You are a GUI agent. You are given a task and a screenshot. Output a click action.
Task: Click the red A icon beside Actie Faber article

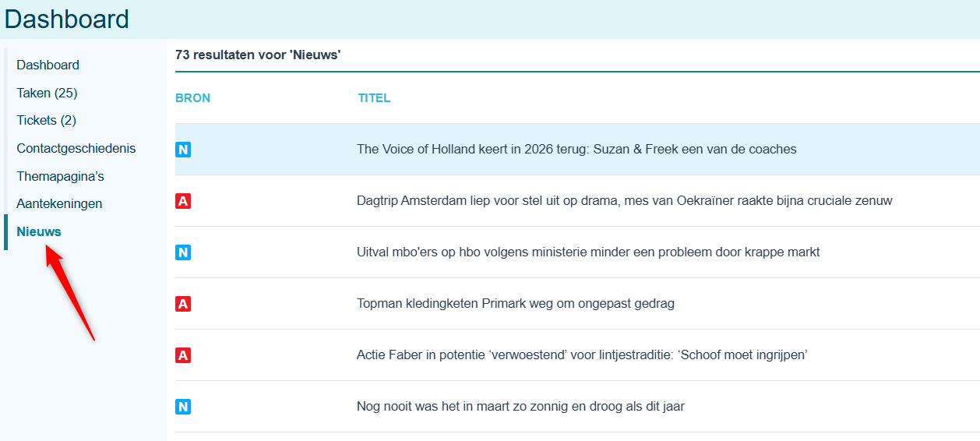point(183,355)
